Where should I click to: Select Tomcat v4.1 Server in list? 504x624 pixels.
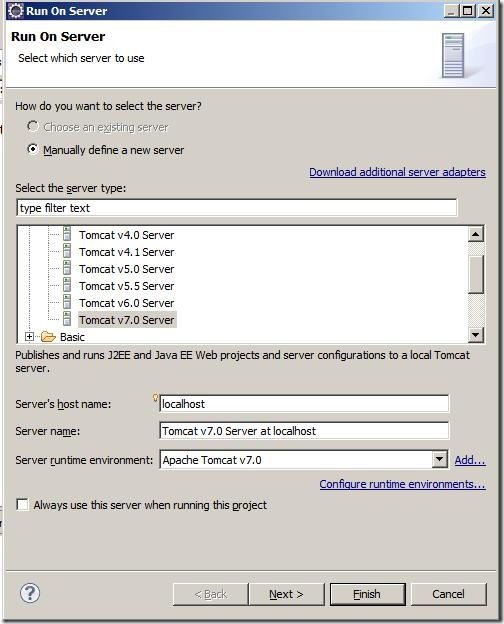[127, 252]
